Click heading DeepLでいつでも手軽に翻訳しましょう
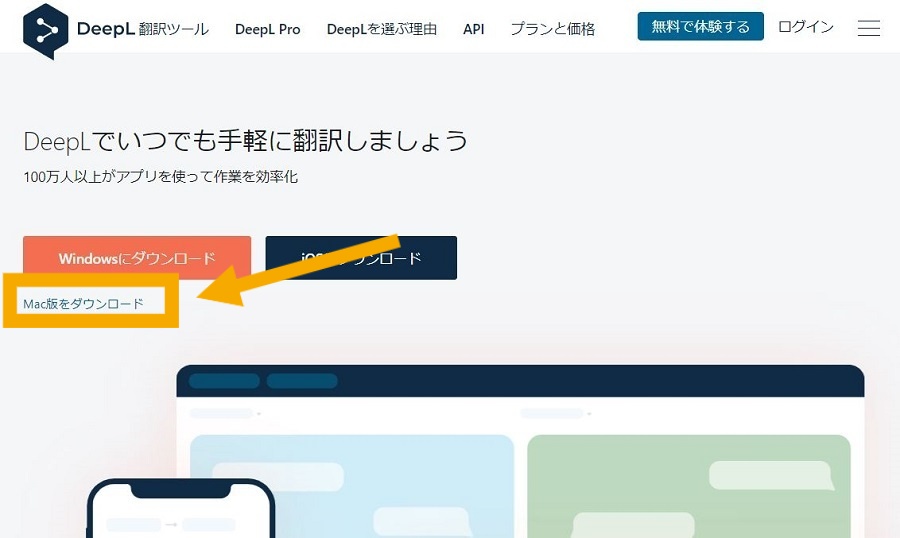900x538 pixels. click(246, 141)
